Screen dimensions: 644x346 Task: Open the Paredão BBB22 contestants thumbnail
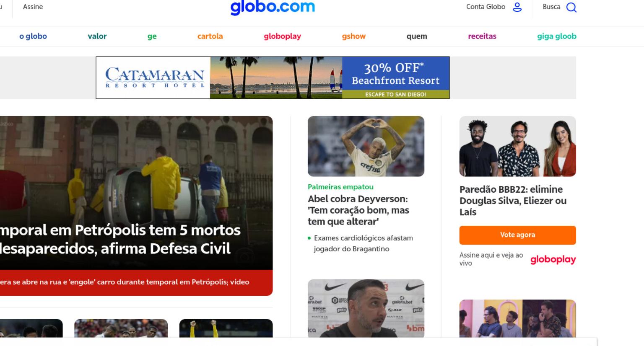[x=518, y=146]
